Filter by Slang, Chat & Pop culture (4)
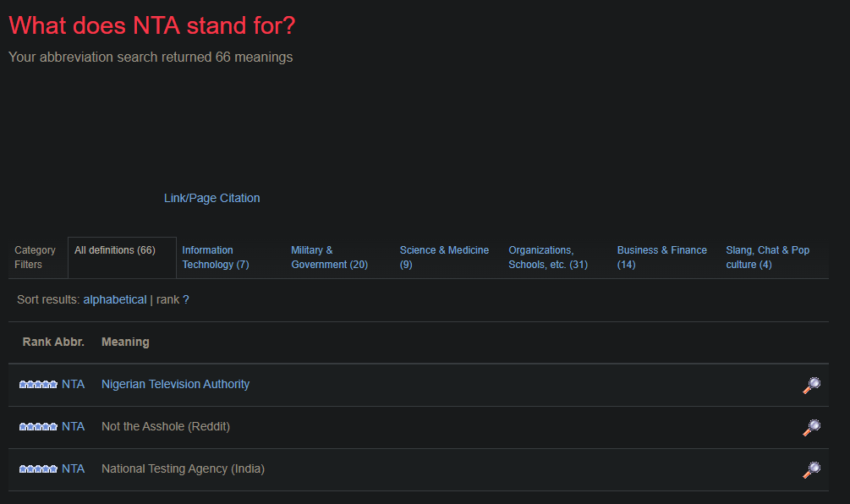Screen dimensions: 850x504 [x=768, y=257]
